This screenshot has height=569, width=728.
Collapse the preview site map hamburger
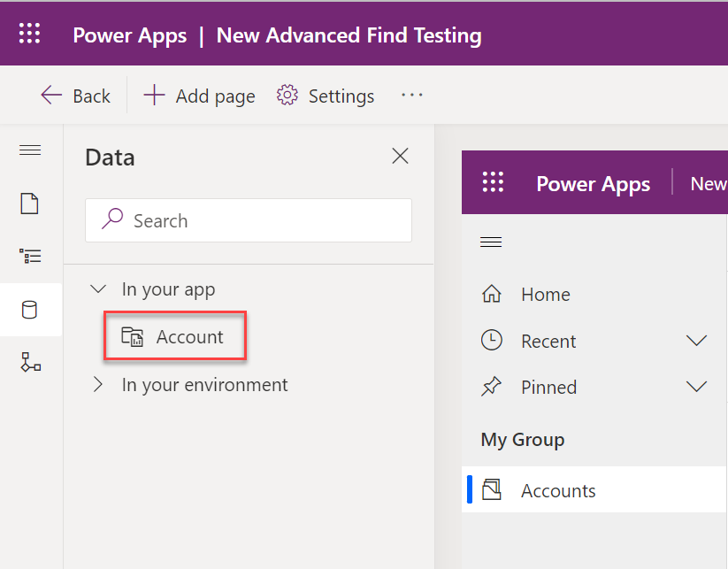coord(491,242)
